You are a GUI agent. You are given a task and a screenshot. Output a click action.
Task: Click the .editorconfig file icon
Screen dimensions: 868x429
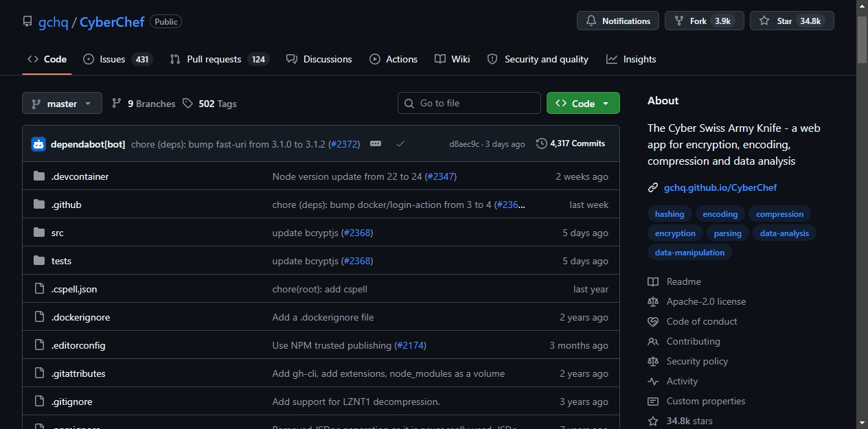39,345
